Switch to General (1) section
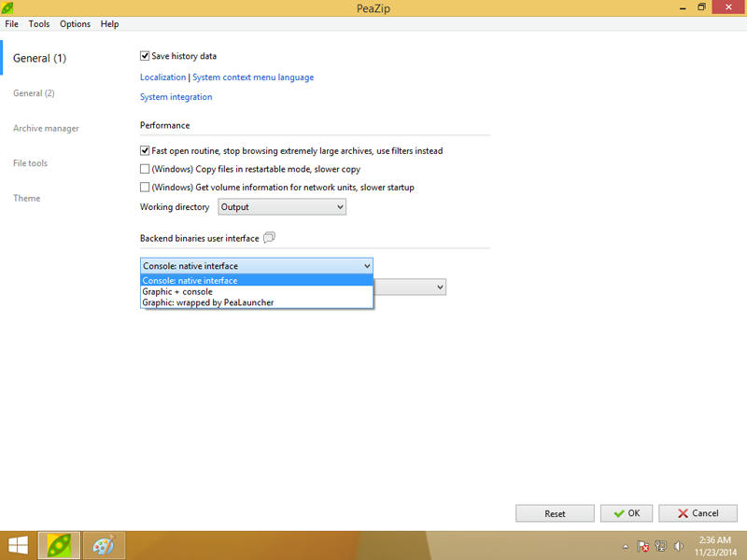 (39, 58)
